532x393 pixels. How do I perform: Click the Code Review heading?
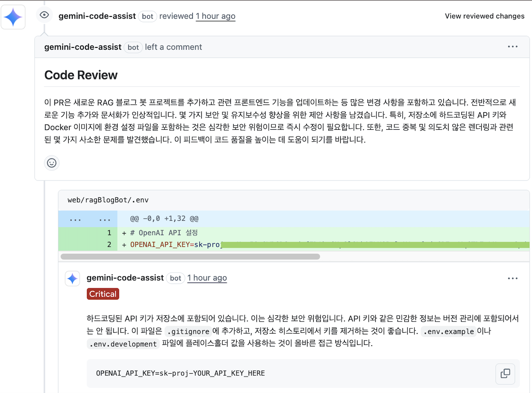(x=81, y=75)
